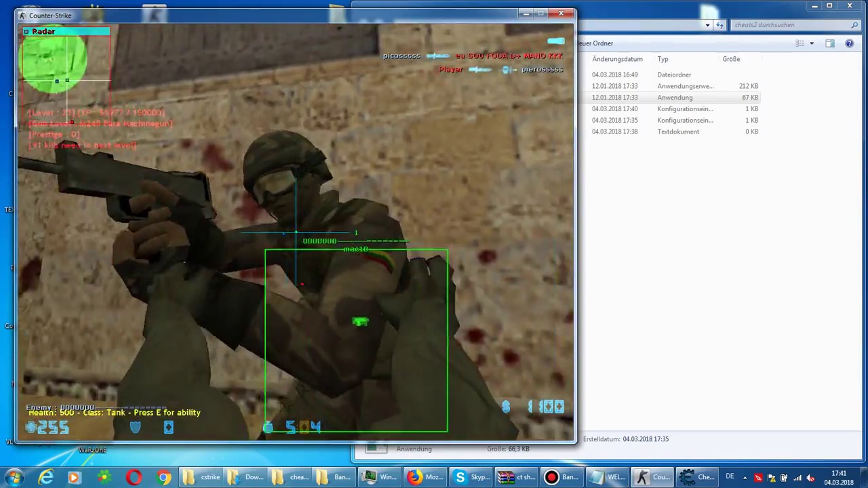This screenshot has height=488, width=868.
Task: Open the volume icon in system tray
Action: (x=810, y=478)
